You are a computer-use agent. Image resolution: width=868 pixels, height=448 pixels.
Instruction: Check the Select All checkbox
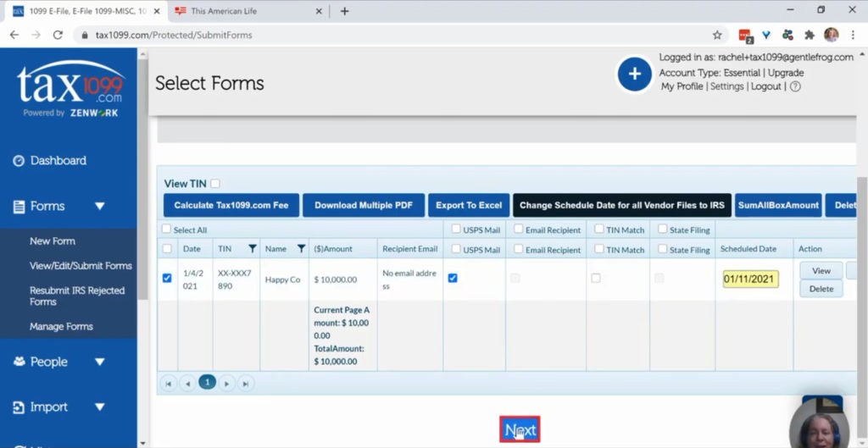tap(167, 230)
